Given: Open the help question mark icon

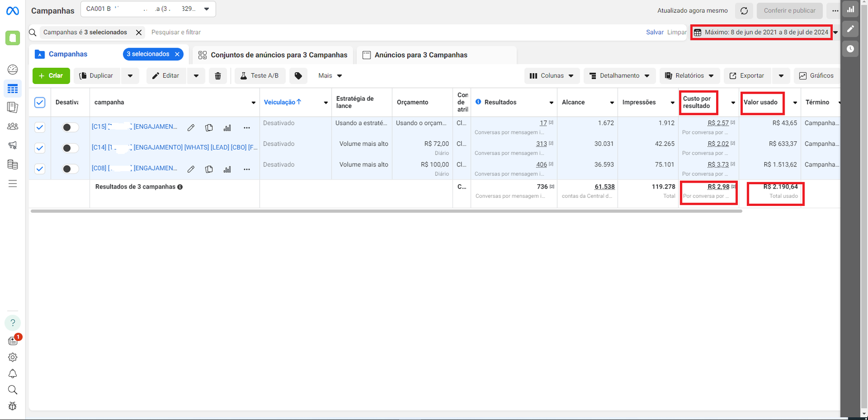Looking at the screenshot, I should click(12, 323).
